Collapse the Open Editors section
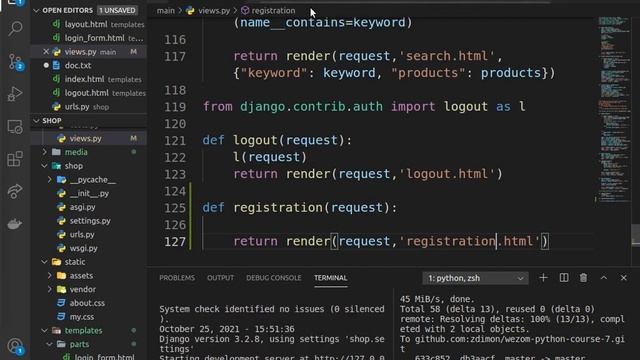The height and width of the screenshot is (360, 640). coord(36,10)
